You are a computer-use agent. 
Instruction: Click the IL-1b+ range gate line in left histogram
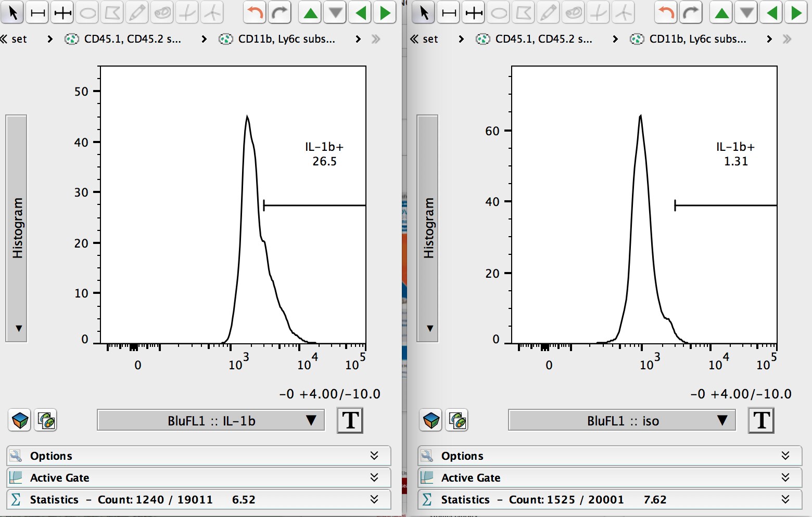coord(315,205)
